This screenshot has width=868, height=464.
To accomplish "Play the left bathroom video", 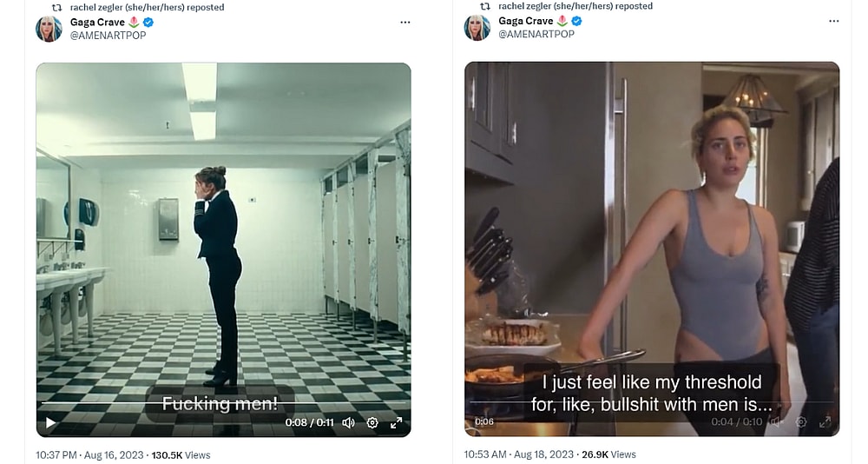I will 50,423.
